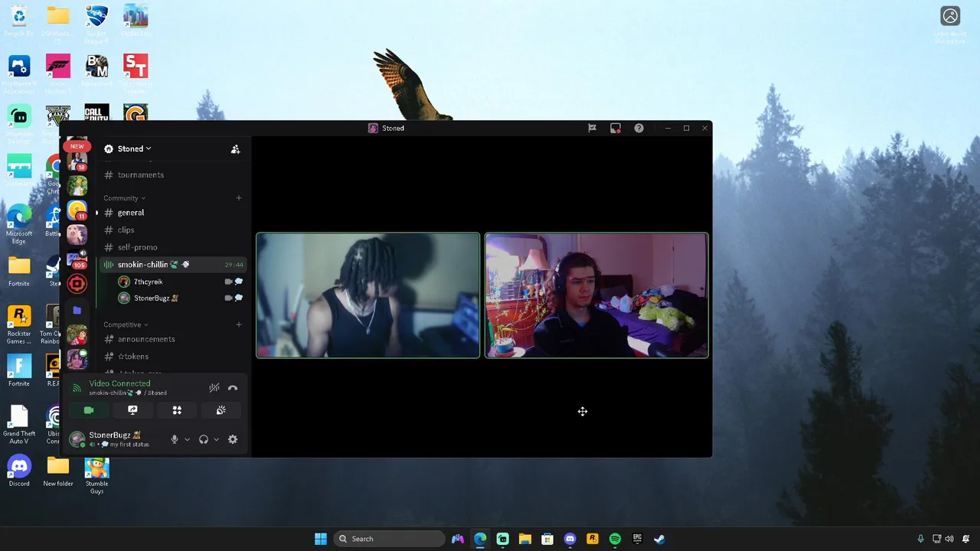
Task: Open Microsoft Store from taskbar
Action: coord(547,539)
